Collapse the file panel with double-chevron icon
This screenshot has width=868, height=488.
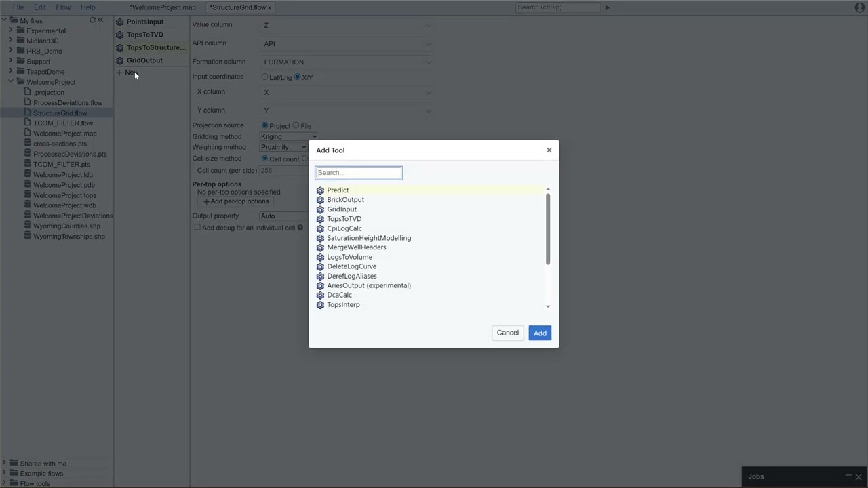tap(100, 20)
